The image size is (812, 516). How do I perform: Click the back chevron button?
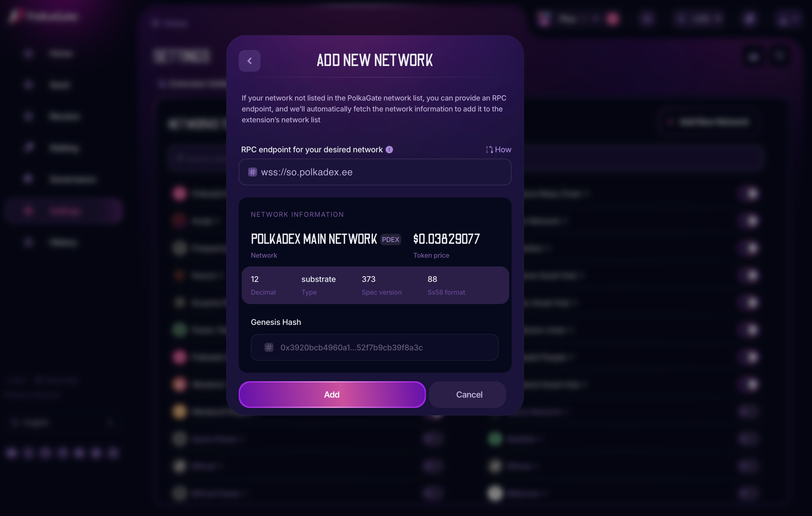[x=249, y=61]
